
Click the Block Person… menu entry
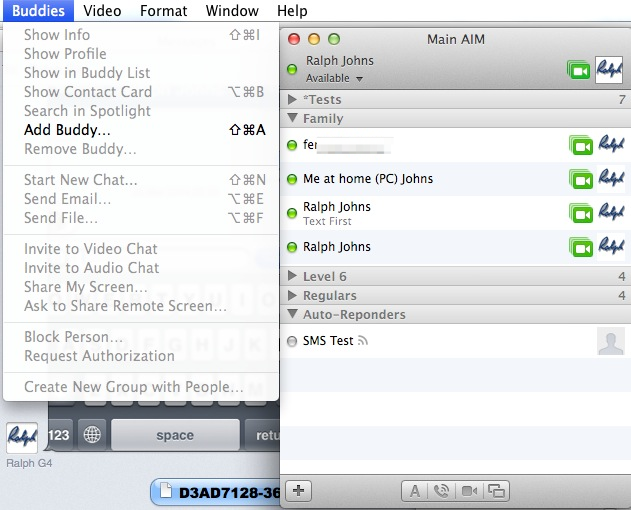click(141, 337)
